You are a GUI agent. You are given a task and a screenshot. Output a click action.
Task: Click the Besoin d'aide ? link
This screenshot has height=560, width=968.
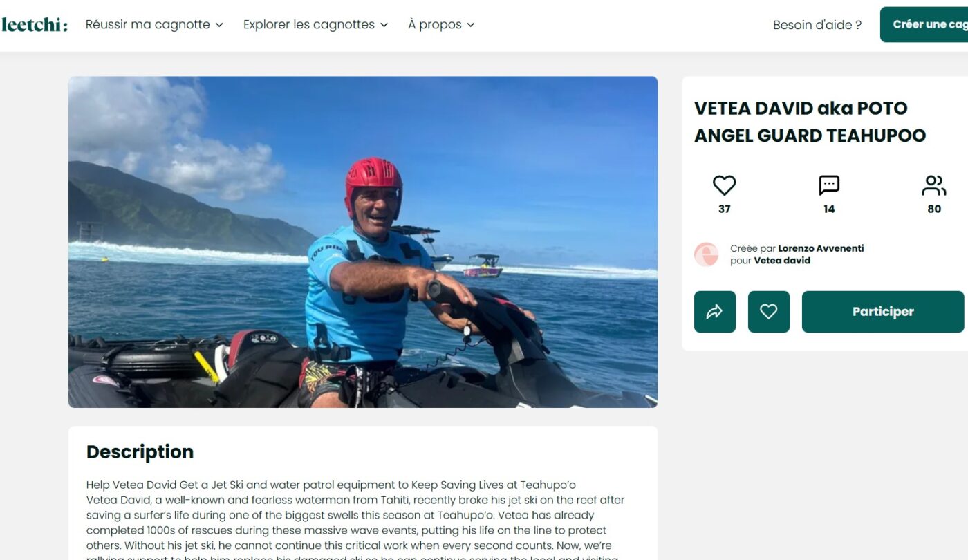tap(817, 25)
